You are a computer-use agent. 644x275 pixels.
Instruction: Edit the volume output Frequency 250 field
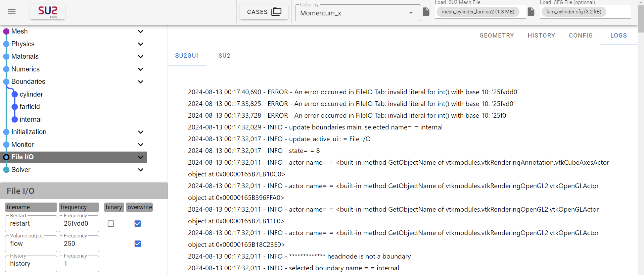[79, 243]
